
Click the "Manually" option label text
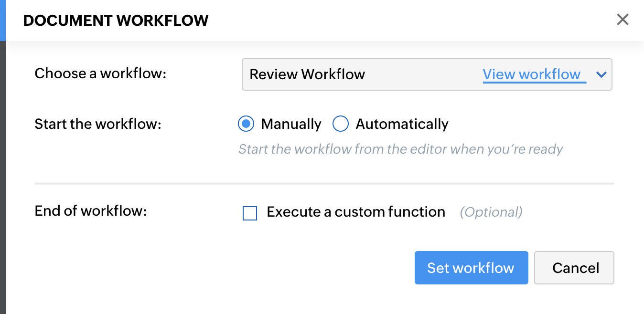coord(291,124)
